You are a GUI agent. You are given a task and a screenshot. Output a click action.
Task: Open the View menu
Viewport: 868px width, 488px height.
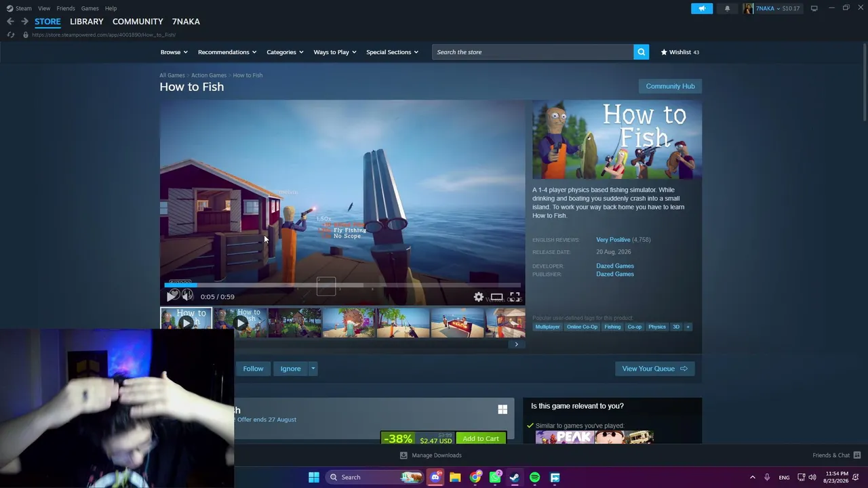[44, 8]
